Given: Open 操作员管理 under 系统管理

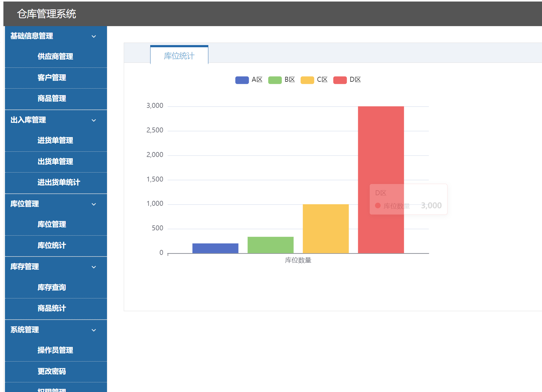Looking at the screenshot, I should tap(55, 350).
